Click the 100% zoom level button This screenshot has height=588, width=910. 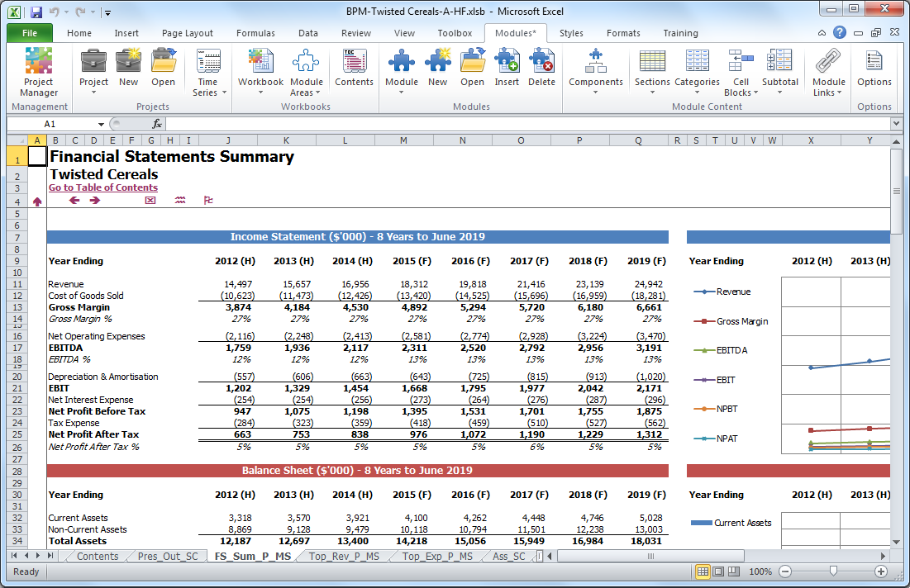760,571
